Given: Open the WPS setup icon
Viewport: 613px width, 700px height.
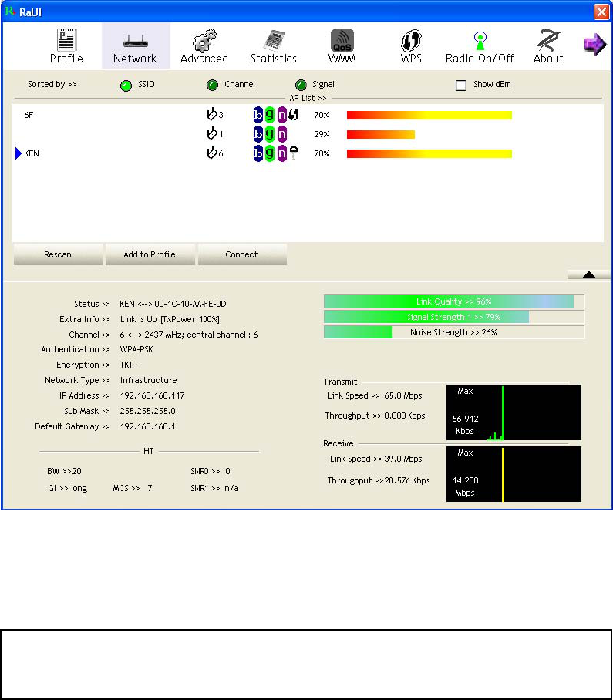Looking at the screenshot, I should tap(411, 40).
